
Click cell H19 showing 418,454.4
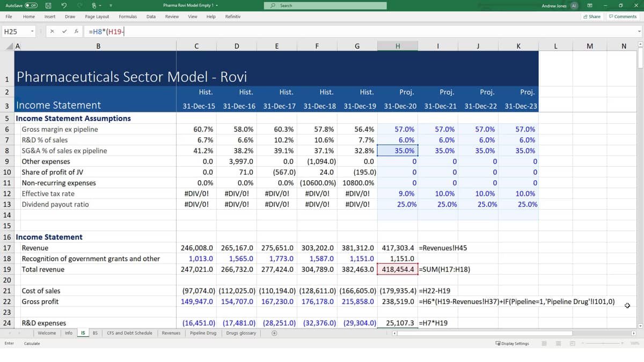coord(398,269)
